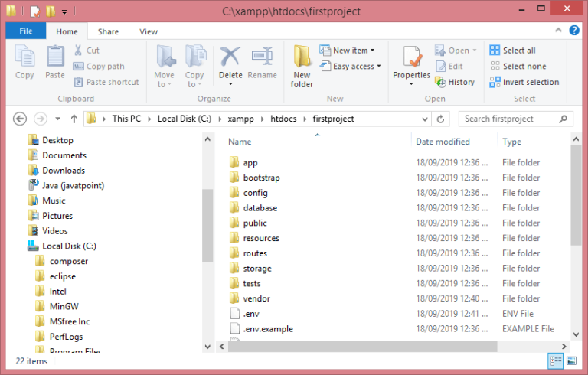Viewport: 588px width, 375px height.
Task: Open the File menu tab
Action: point(25,31)
